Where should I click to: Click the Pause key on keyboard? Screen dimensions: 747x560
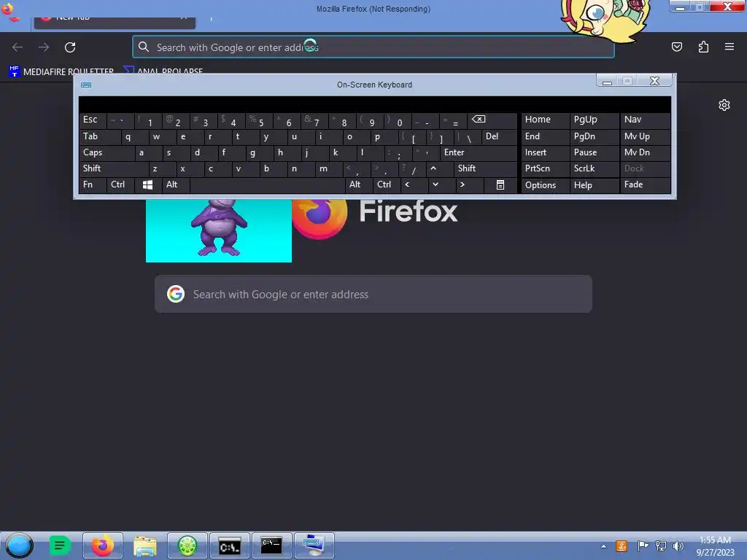pos(594,153)
